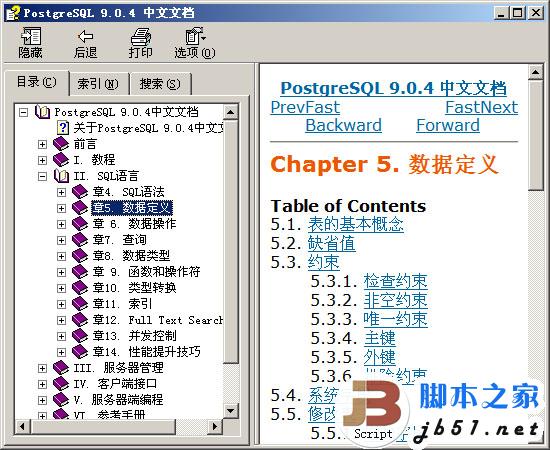Click the question-mark page icon for 关于PostgreSQL
This screenshot has height=450, width=550.
click(63, 127)
